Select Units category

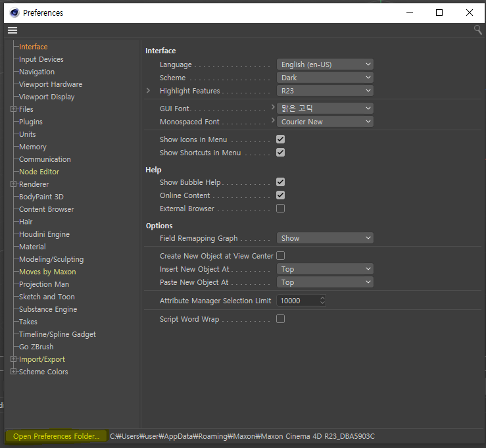point(27,134)
